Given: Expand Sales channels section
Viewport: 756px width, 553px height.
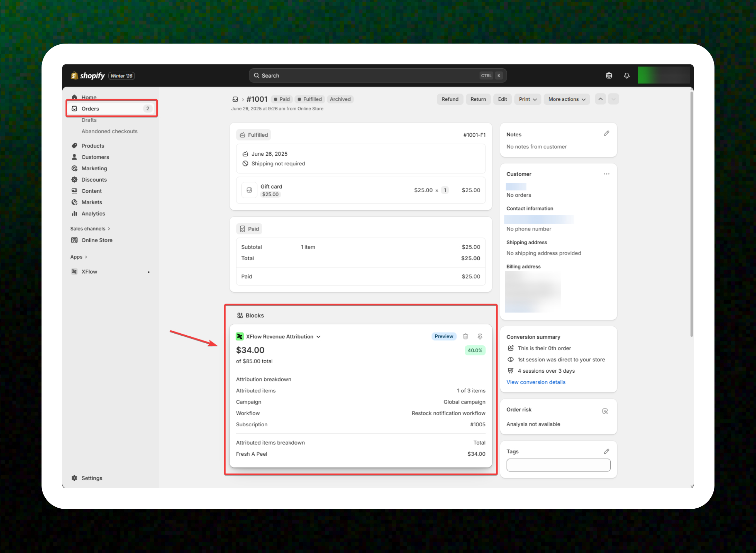Looking at the screenshot, I should (x=90, y=228).
